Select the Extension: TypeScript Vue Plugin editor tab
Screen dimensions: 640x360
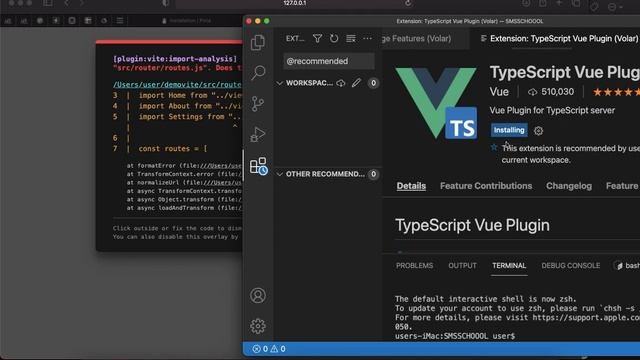559,38
